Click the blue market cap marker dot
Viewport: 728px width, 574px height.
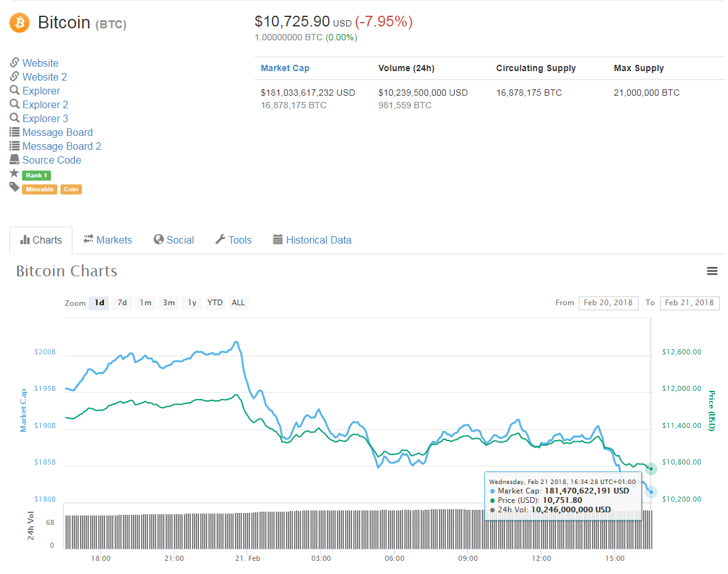tap(651, 492)
